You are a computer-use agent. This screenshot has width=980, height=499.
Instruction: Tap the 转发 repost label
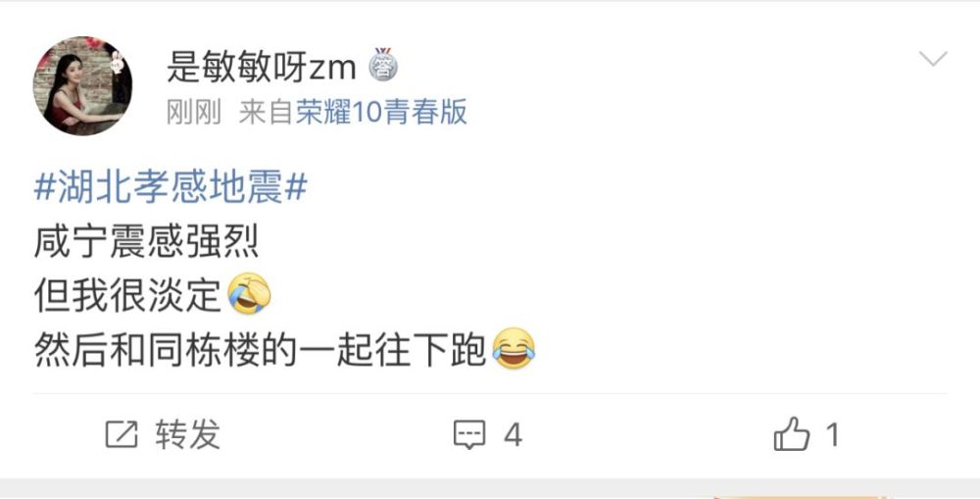pos(187,434)
